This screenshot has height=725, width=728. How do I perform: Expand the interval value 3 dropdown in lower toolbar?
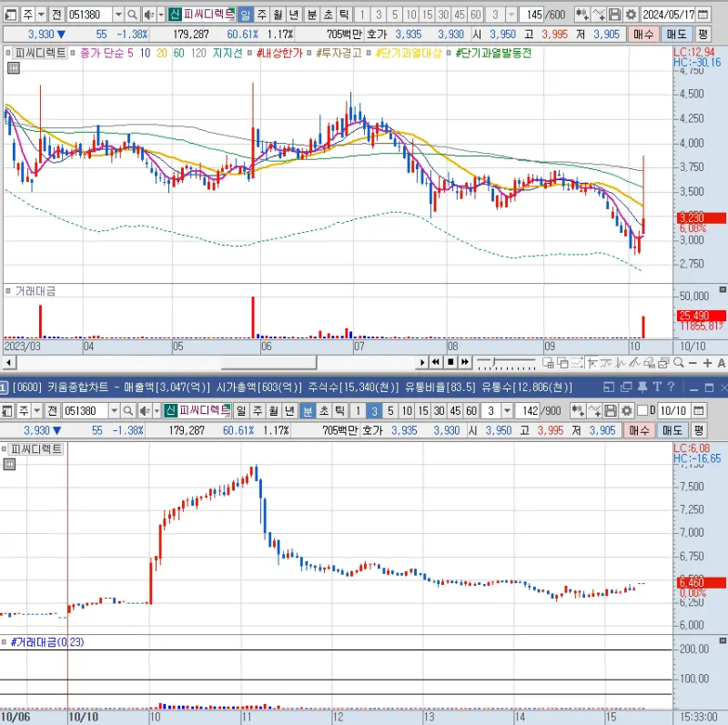pyautogui.click(x=507, y=411)
